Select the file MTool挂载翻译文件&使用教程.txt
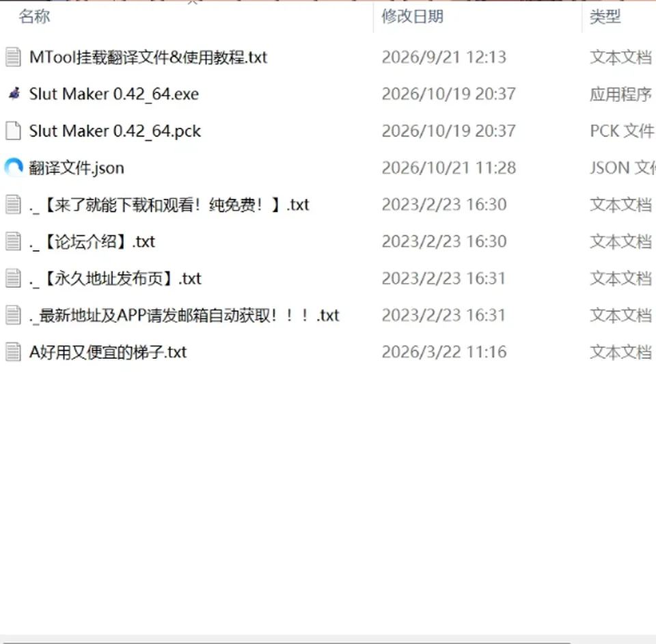 (148, 57)
